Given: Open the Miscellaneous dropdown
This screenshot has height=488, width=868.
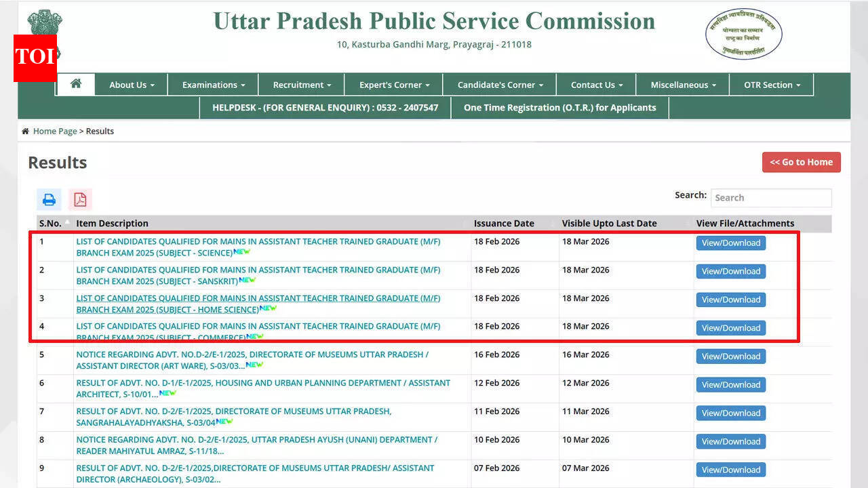Looking at the screenshot, I should click(682, 84).
